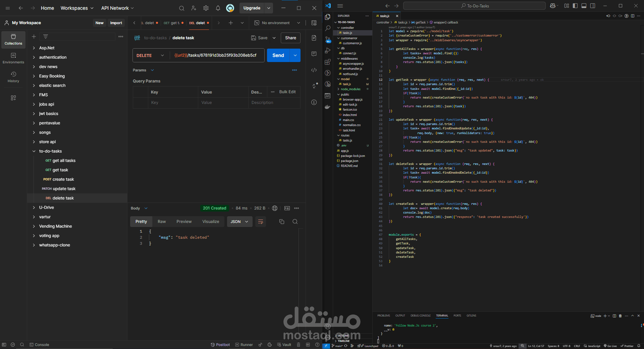Search within the response body
Viewport: 644px width, 349px height.
(x=295, y=222)
